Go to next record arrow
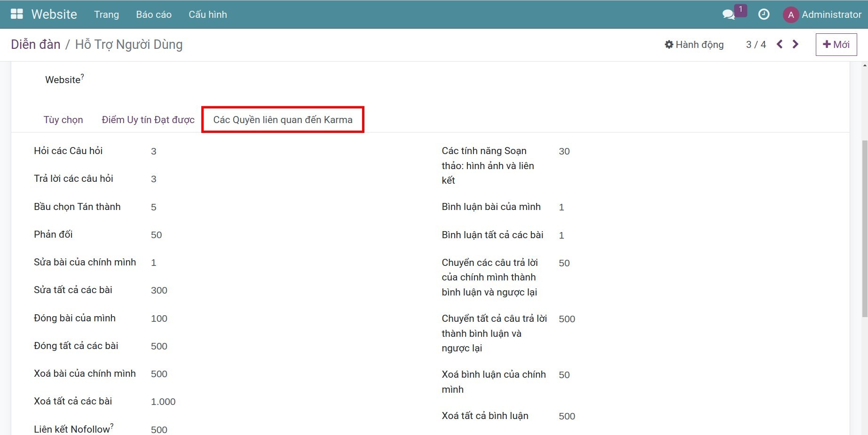The image size is (868, 435). point(796,44)
